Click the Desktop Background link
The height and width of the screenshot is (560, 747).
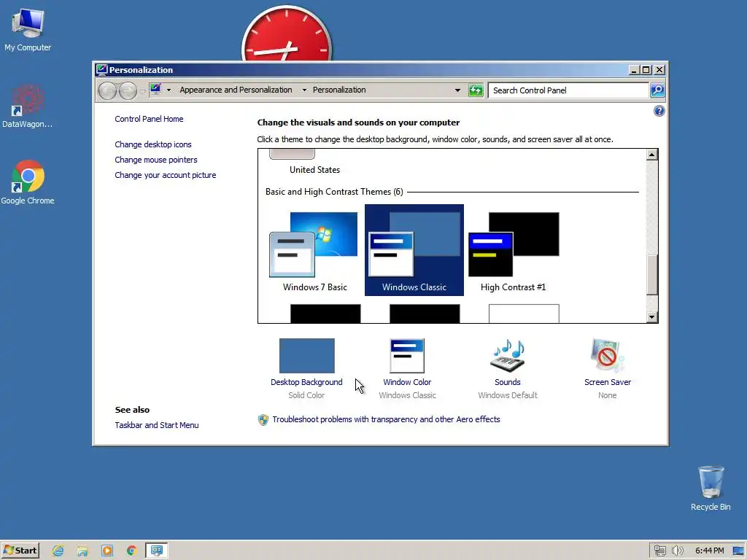(x=306, y=382)
